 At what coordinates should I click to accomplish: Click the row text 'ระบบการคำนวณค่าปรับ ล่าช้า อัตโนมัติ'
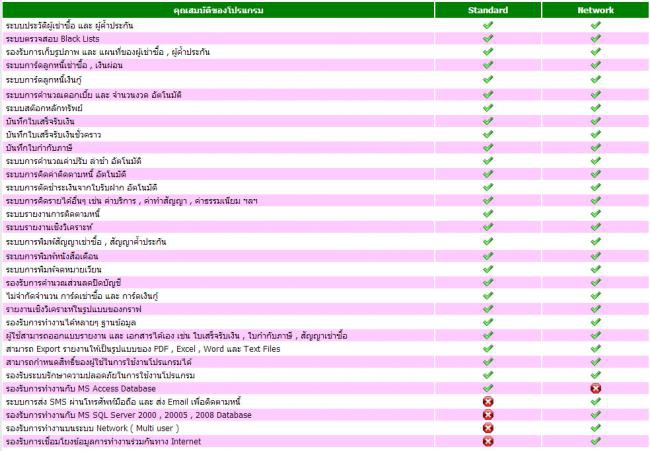(x=73, y=161)
